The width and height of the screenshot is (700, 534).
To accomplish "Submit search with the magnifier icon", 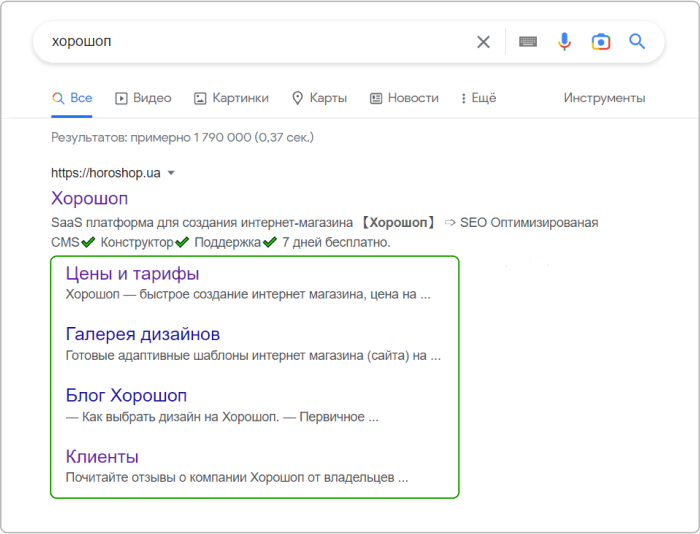I will (x=637, y=42).
